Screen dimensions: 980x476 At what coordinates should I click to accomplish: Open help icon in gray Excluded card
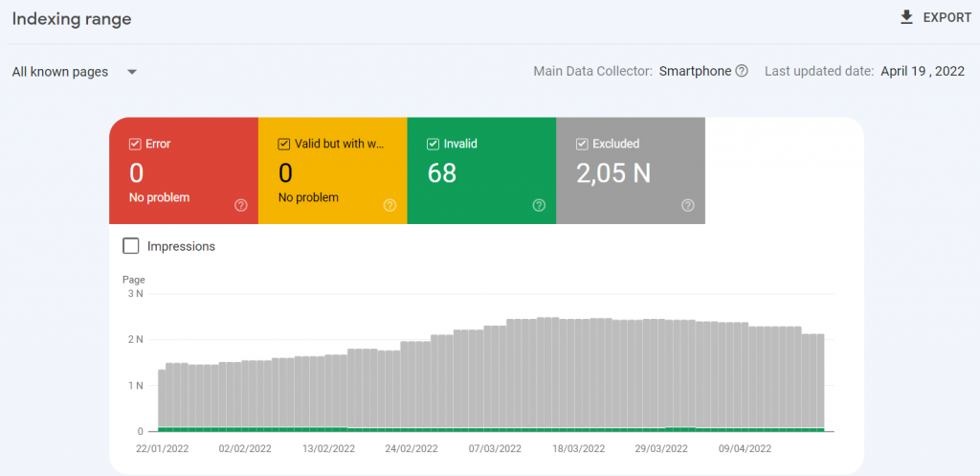[687, 205]
